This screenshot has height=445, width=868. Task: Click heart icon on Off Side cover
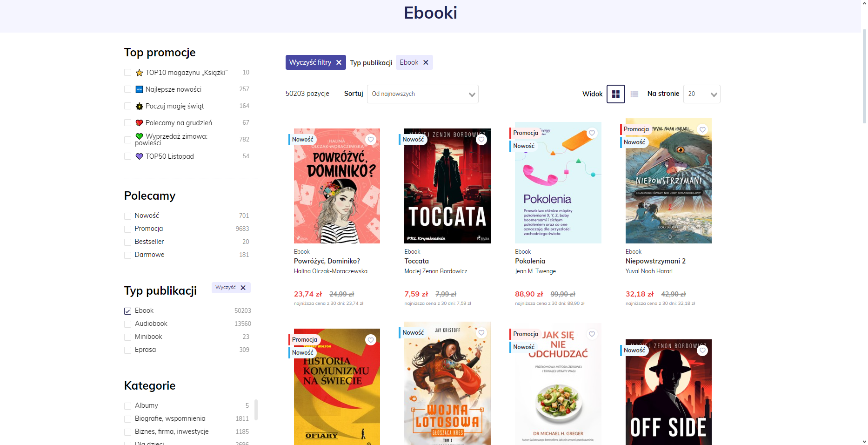[702, 350]
